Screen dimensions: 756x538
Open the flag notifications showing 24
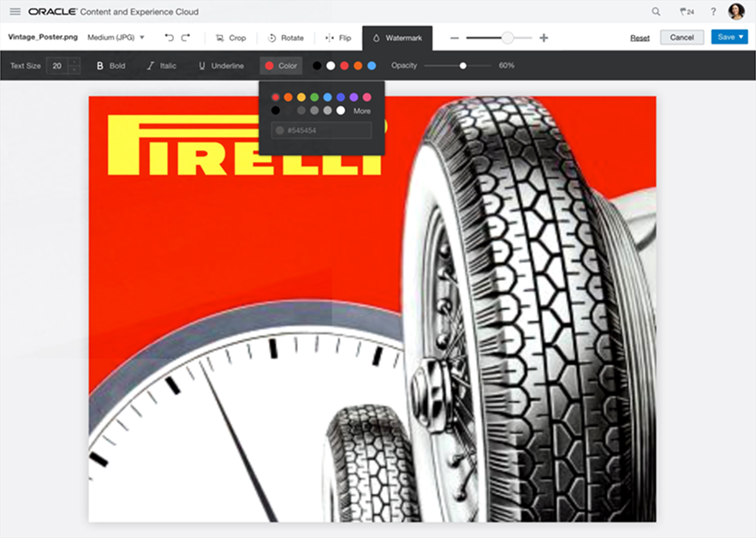(687, 12)
